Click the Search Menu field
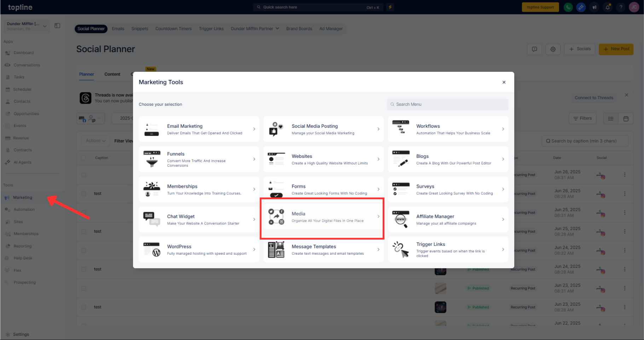 (447, 104)
